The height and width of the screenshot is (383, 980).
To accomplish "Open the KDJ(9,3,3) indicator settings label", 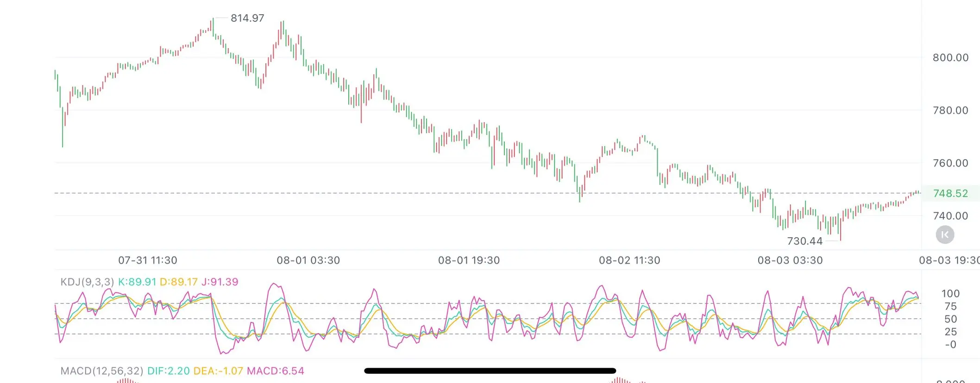I will tap(87, 282).
